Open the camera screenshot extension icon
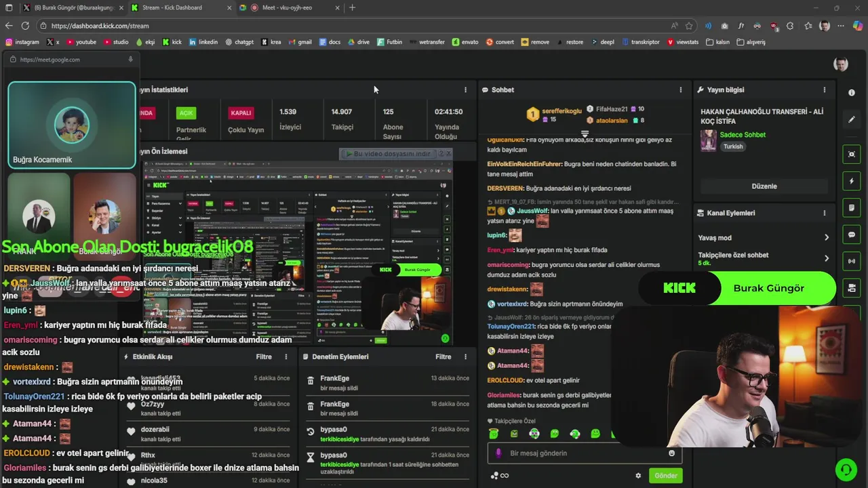This screenshot has height=488, width=868. tap(725, 26)
